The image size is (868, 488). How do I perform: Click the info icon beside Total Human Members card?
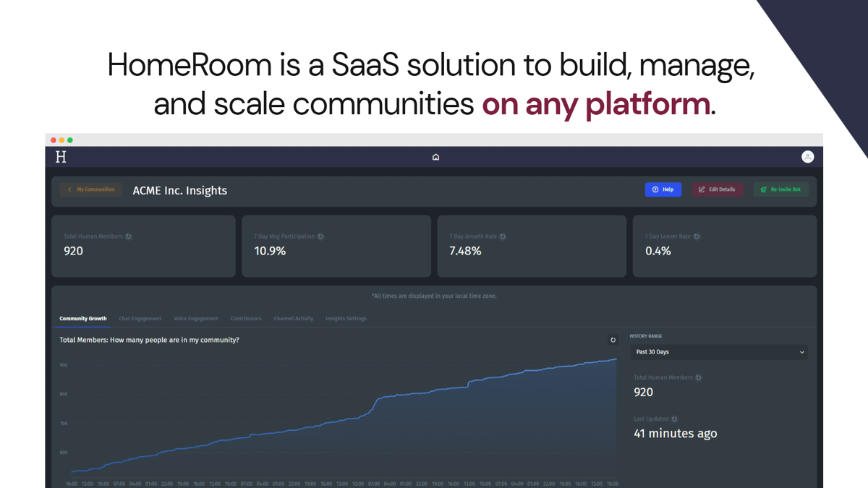(129, 236)
